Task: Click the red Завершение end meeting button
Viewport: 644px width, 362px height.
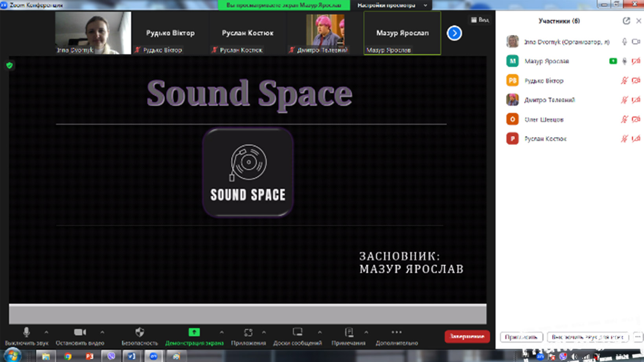Action: [x=467, y=336]
